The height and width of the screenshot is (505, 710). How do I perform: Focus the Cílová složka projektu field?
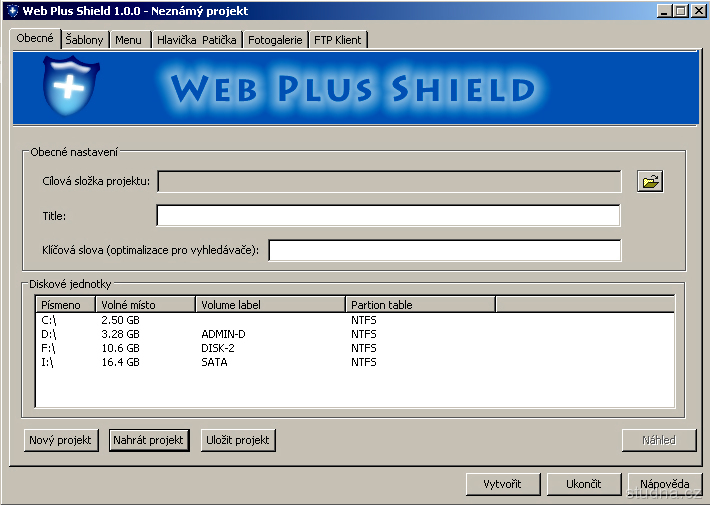click(389, 181)
